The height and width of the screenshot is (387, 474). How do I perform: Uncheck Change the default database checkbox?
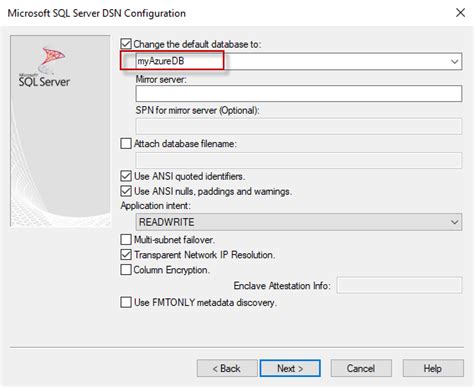point(126,44)
